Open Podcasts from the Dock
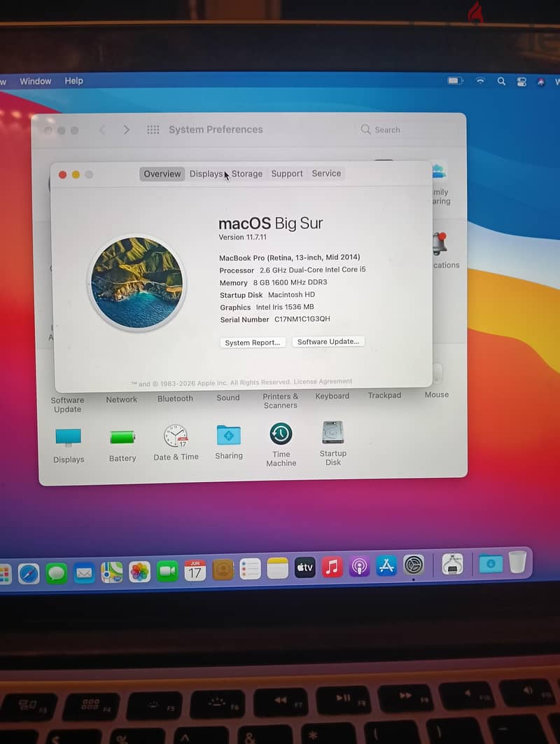The image size is (560, 744). point(359,566)
